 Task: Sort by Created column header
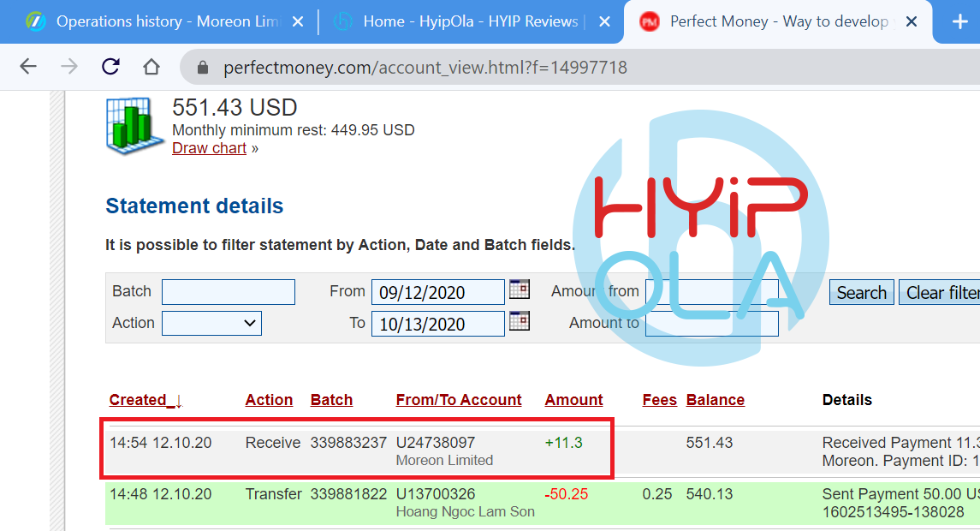(x=146, y=400)
